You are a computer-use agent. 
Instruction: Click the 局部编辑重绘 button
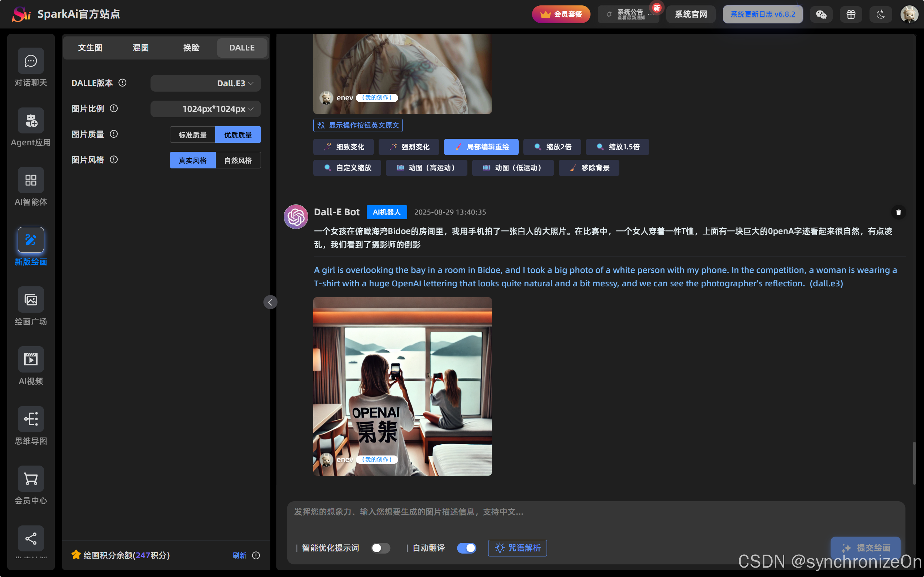481,147
